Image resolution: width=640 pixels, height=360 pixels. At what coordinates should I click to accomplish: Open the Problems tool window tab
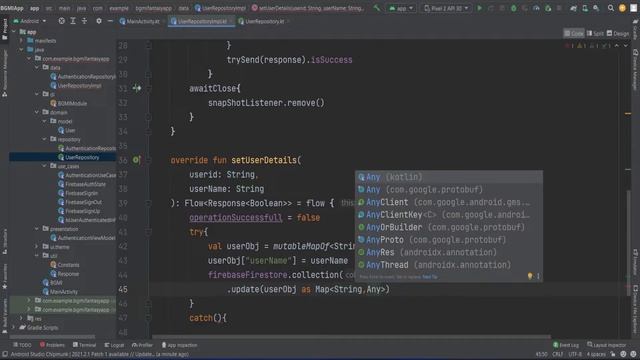52,345
